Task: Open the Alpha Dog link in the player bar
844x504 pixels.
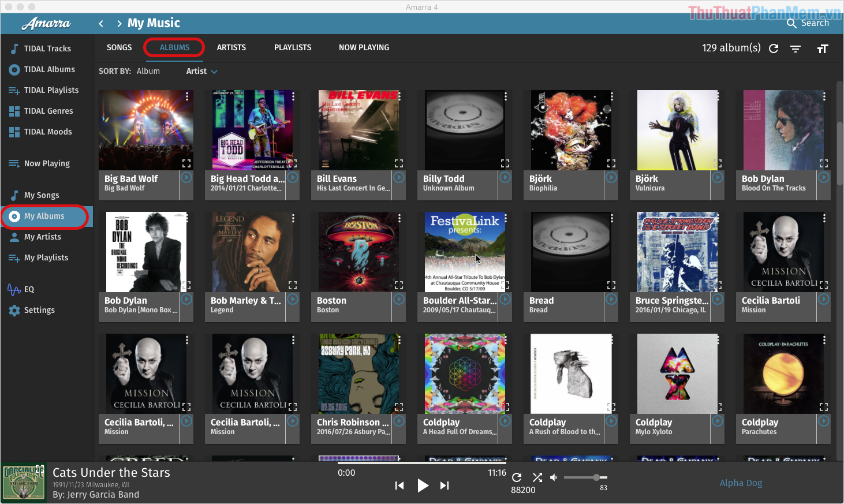Action: click(741, 483)
